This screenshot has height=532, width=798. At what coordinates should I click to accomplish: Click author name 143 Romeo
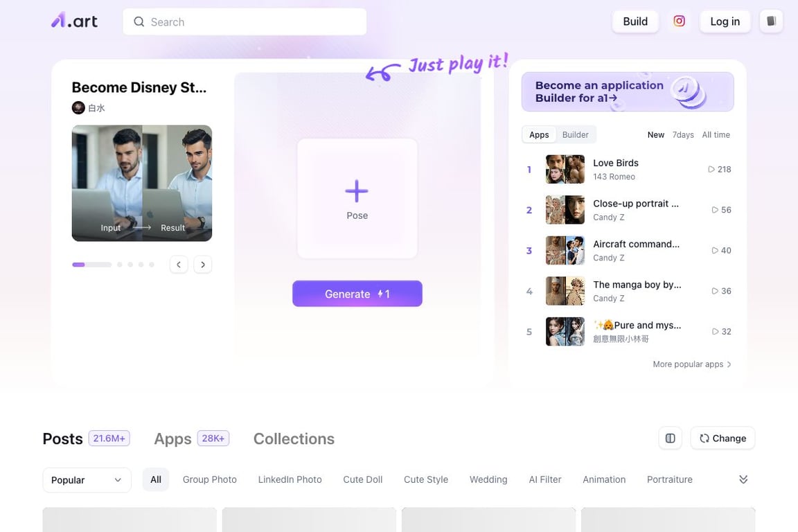[614, 177]
